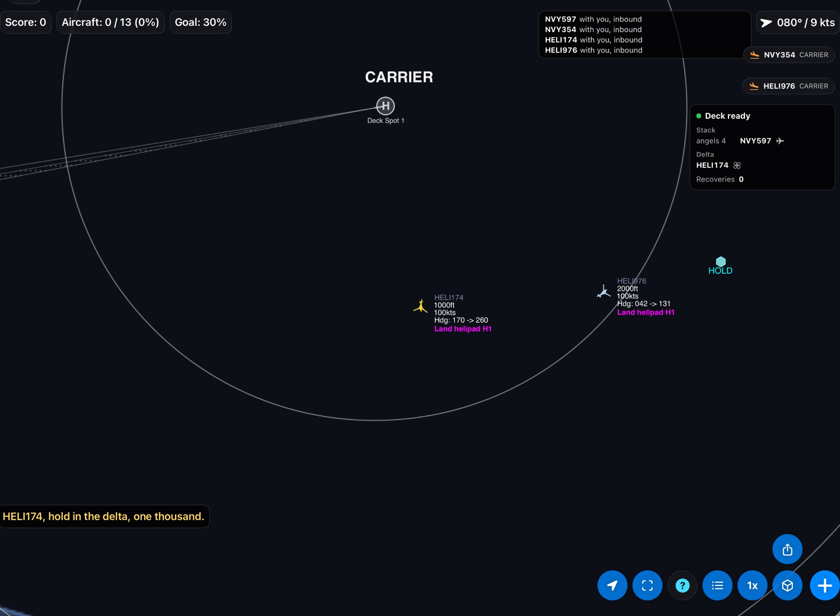The image size is (840, 616).
Task: Click the Aircraft: 0 / 13 counter
Action: point(110,22)
